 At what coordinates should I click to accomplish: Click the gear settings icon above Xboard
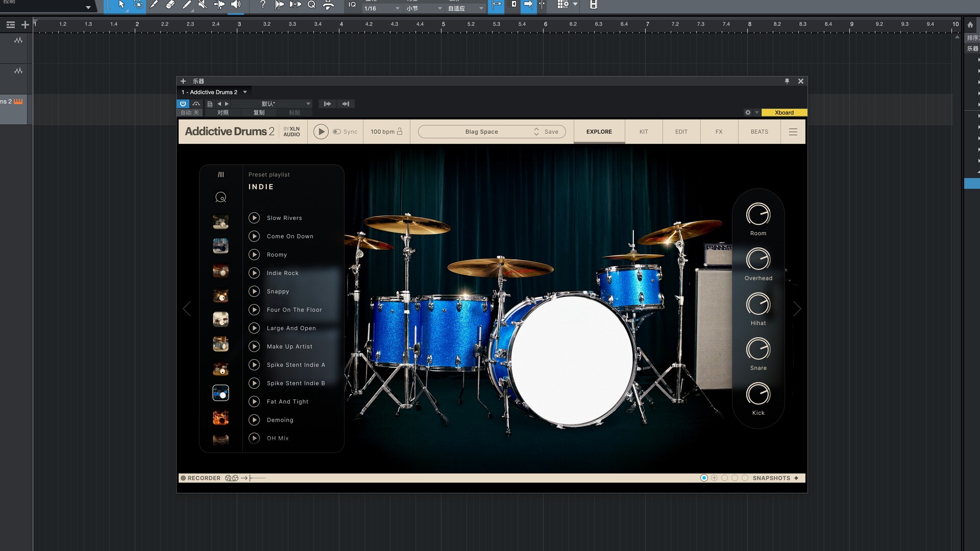748,113
